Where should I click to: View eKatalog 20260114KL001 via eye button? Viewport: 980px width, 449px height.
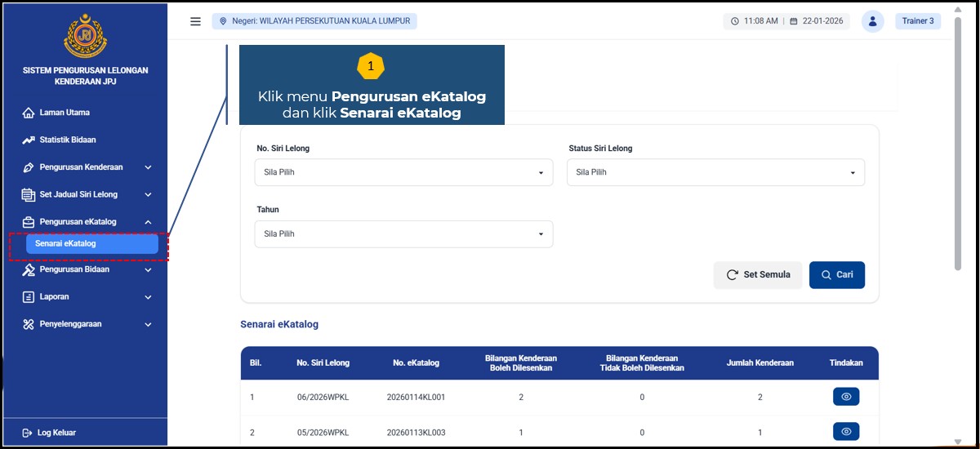(845, 397)
